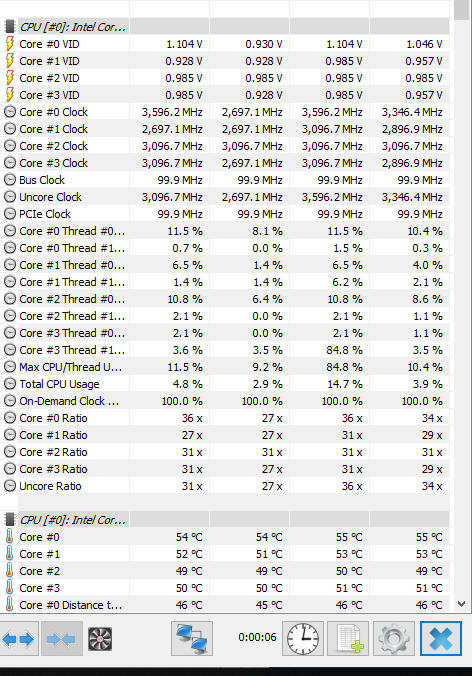Select the Core #0 VID row
The image size is (472, 676).
[225, 44]
